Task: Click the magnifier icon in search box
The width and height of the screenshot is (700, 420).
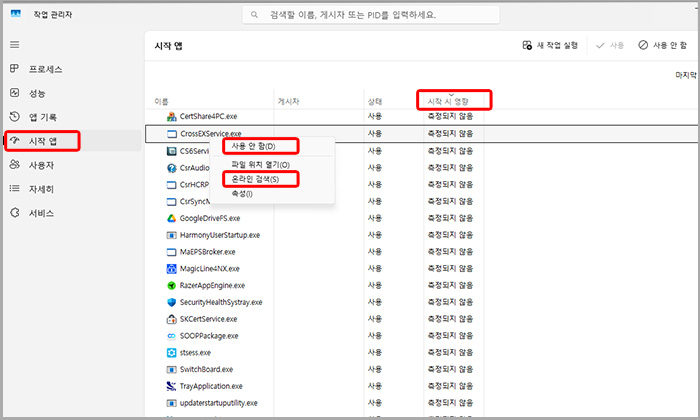Action: click(254, 15)
